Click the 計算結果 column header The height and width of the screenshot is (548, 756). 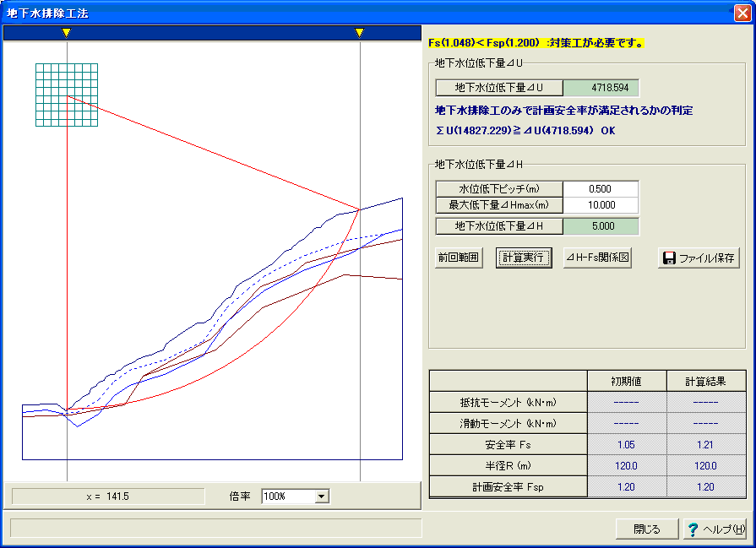tap(705, 382)
